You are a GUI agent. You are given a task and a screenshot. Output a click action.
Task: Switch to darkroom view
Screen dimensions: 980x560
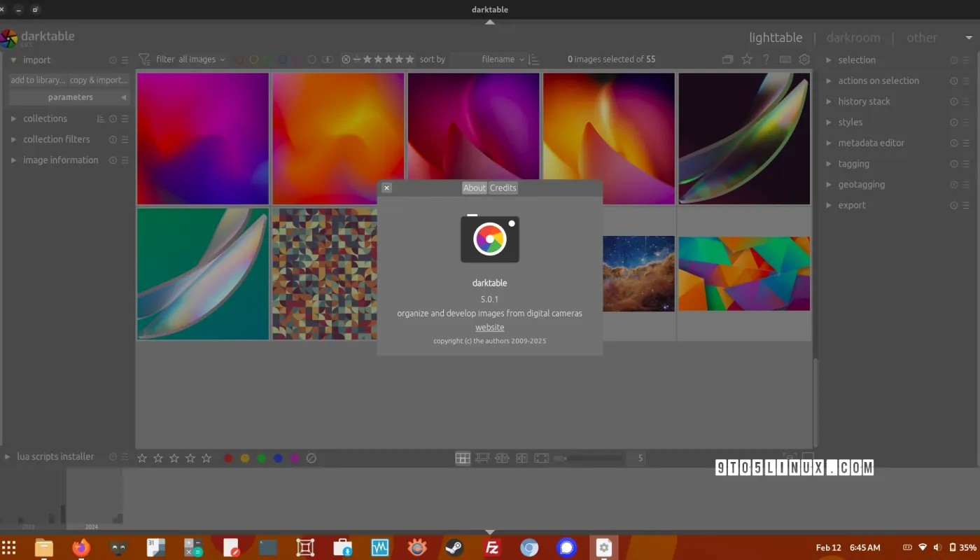tap(853, 38)
